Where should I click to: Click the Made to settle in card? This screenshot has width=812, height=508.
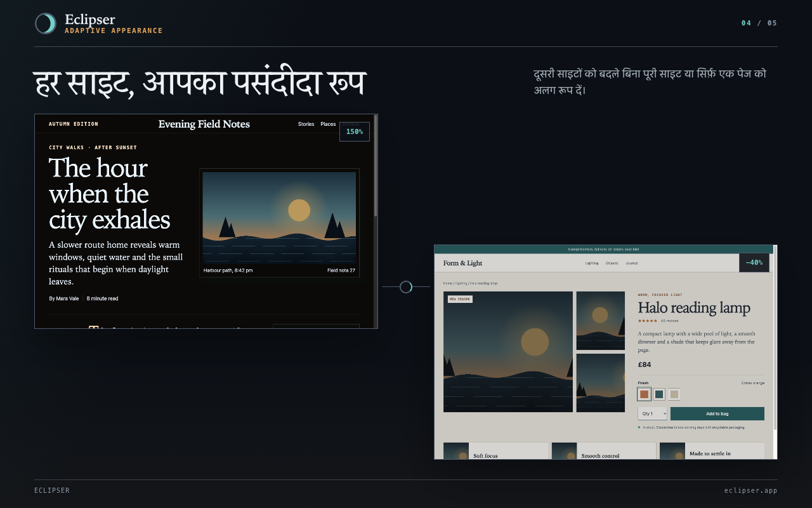(712, 451)
